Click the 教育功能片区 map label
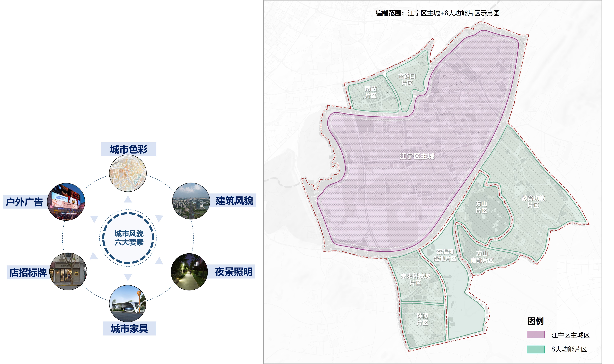Image resolution: width=614 pixels, height=364 pixels. point(533,201)
